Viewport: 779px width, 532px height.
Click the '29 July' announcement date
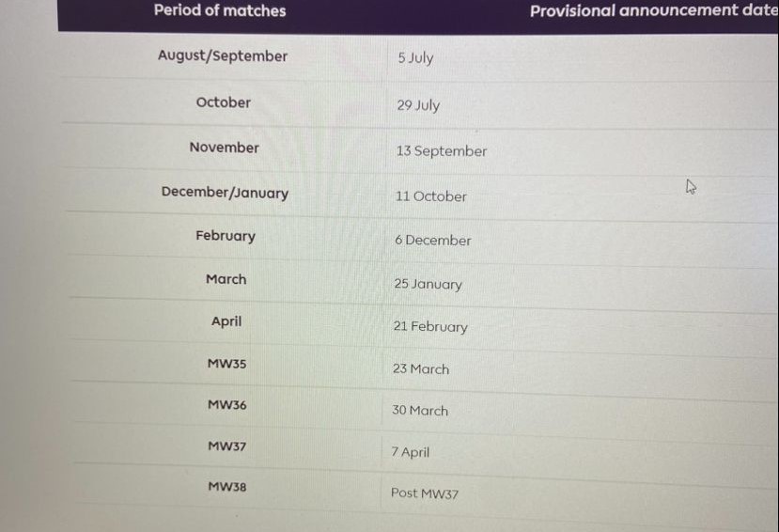418,105
